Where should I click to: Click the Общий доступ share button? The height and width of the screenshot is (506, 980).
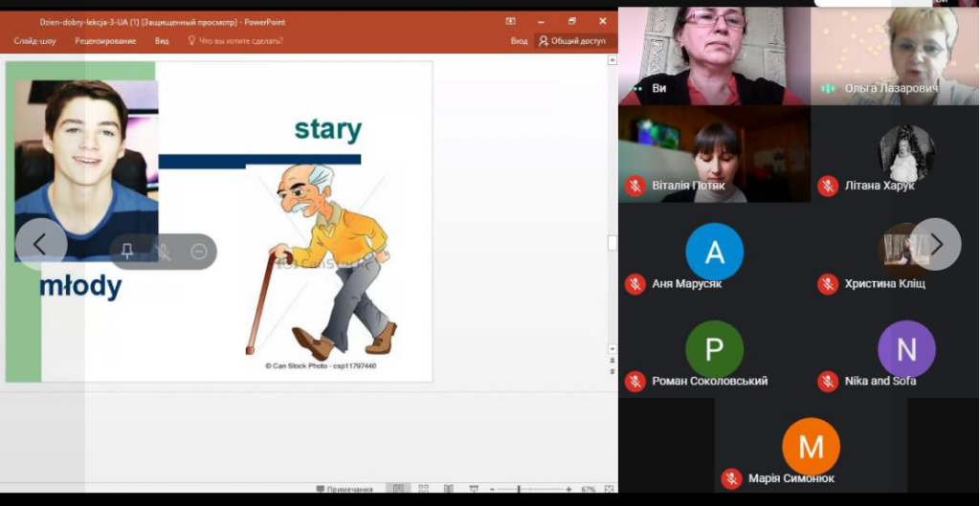tap(572, 41)
